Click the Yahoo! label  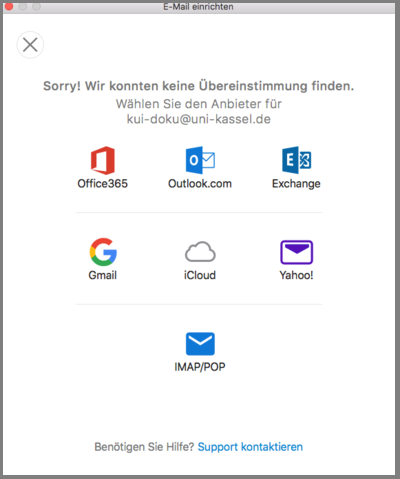click(x=296, y=275)
